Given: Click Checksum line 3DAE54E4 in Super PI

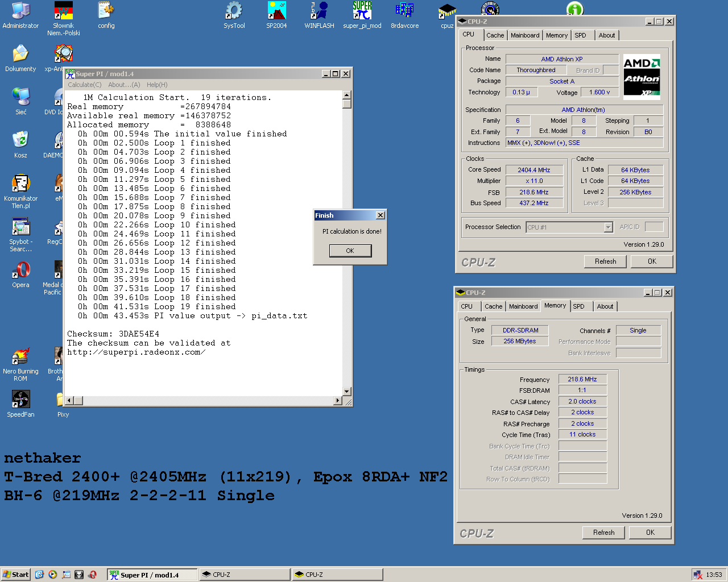Looking at the screenshot, I should tap(113, 334).
